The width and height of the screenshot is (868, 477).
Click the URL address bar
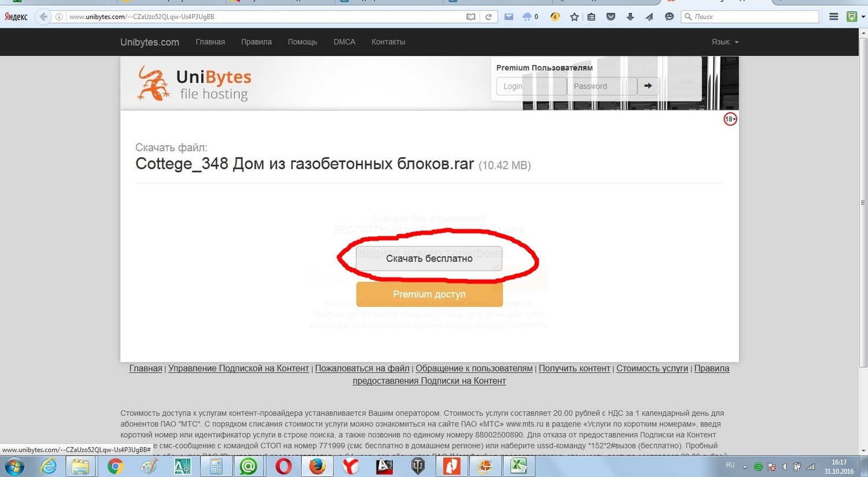265,17
